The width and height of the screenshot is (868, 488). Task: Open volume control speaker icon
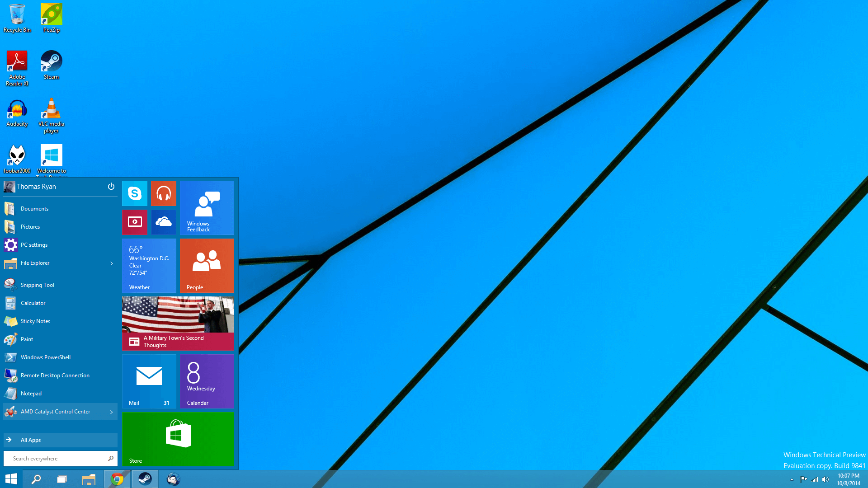[x=826, y=479]
